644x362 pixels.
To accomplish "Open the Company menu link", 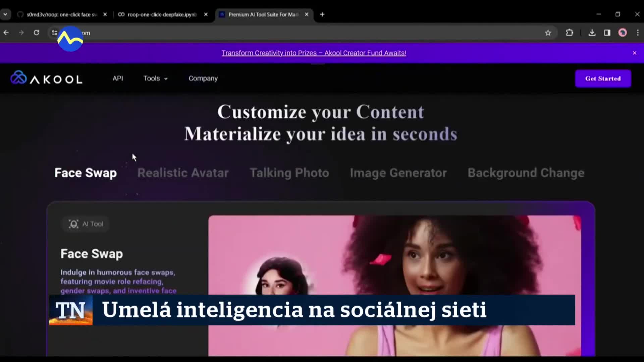I will [203, 78].
